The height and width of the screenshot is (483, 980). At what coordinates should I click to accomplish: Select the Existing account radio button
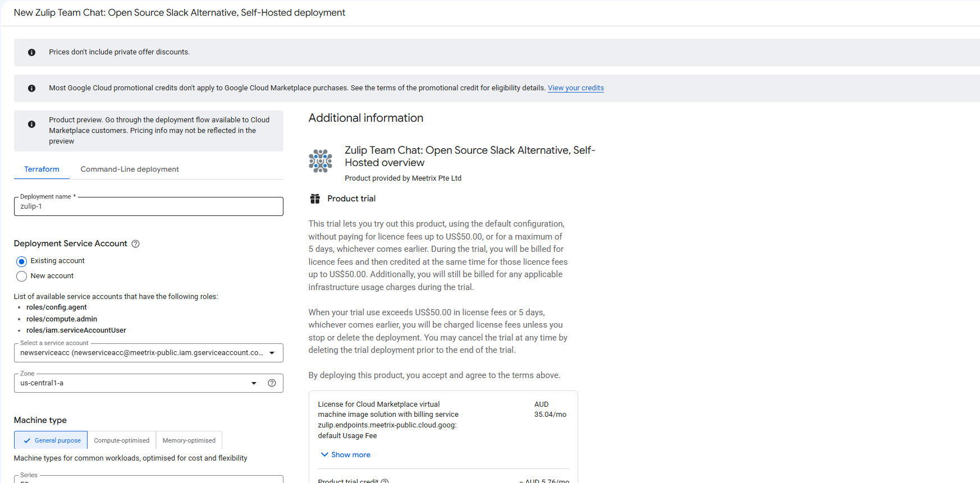pos(22,261)
